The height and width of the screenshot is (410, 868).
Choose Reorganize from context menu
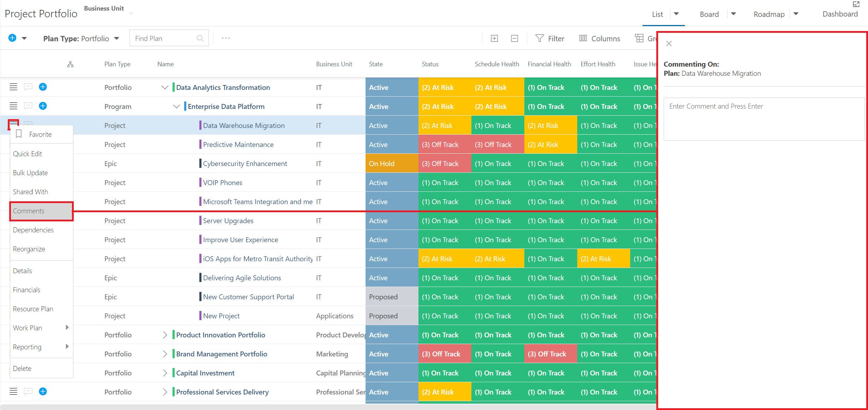pos(42,249)
